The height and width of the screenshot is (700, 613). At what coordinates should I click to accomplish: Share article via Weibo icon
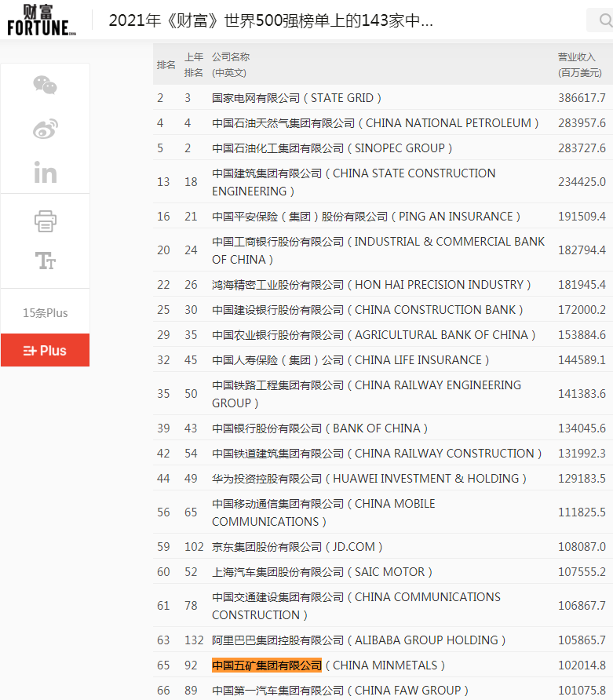(x=45, y=129)
